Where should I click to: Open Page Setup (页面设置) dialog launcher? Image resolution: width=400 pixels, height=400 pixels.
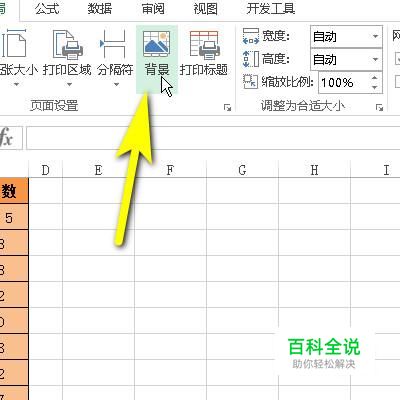coord(227,107)
